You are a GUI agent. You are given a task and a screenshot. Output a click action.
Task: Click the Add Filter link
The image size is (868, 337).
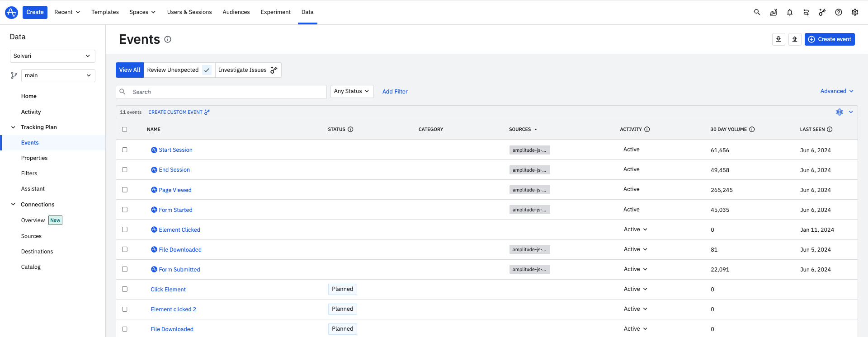coord(395,92)
